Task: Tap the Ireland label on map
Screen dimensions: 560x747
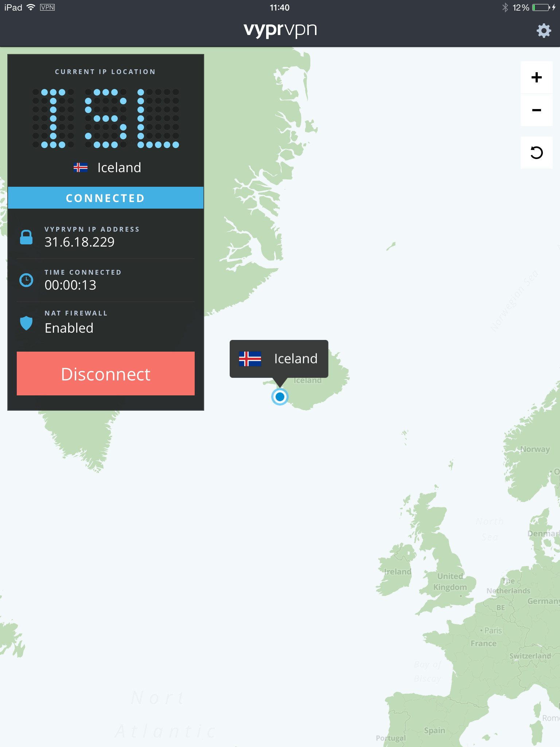Action: coord(398,572)
